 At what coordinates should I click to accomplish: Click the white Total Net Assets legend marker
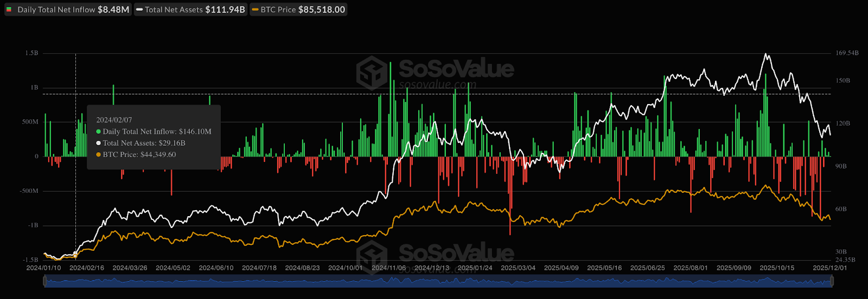pos(140,10)
